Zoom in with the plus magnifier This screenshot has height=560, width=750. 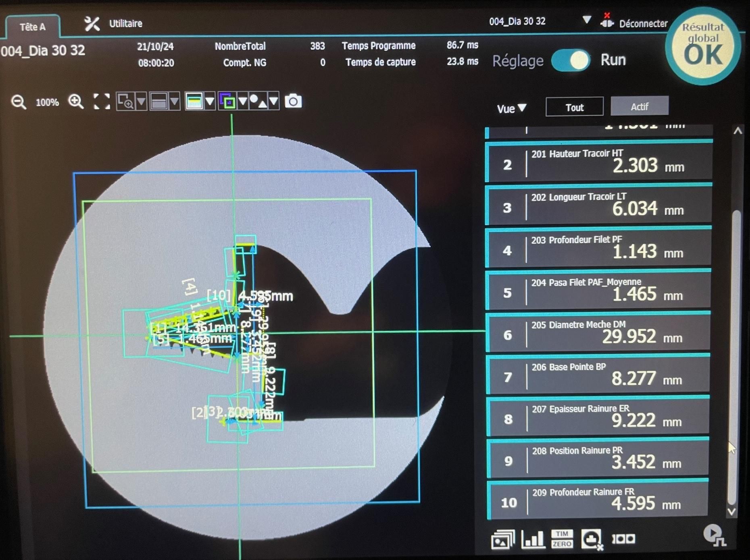76,102
